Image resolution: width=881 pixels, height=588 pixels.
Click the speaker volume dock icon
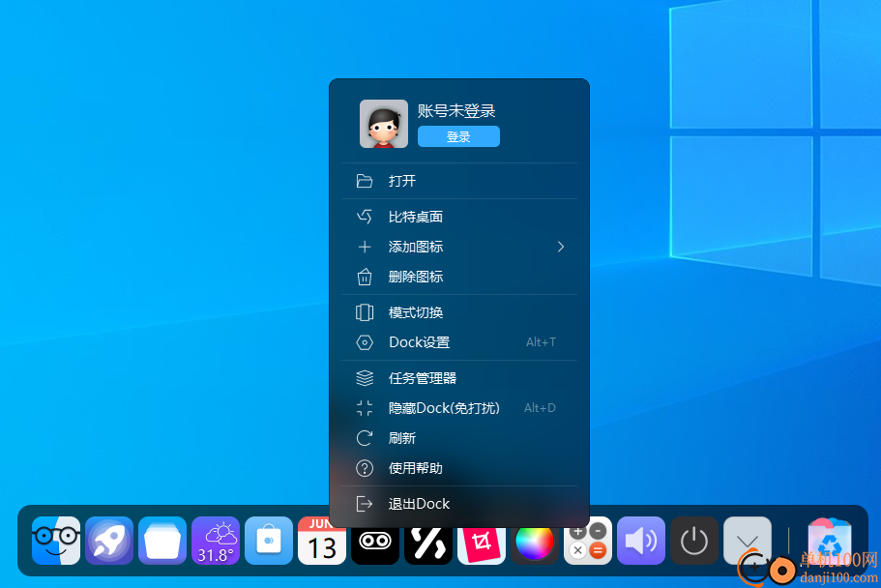641,541
